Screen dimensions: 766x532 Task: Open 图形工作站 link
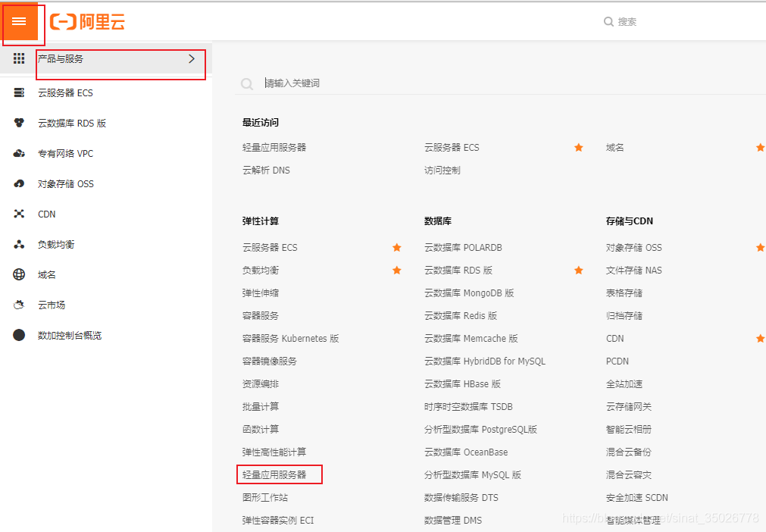tap(265, 497)
